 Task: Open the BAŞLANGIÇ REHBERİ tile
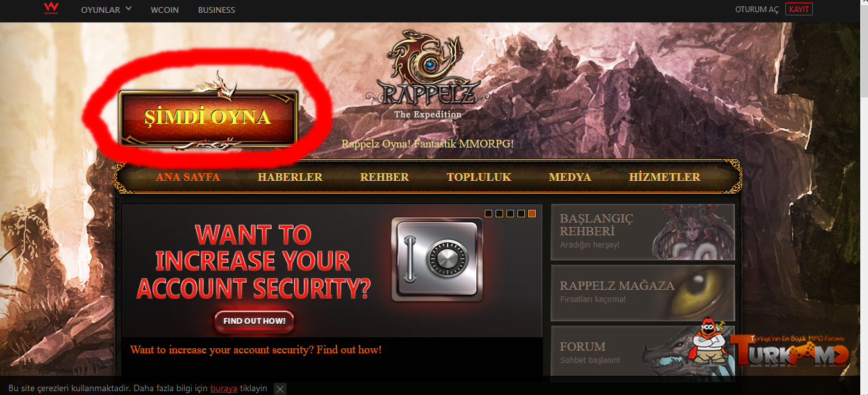643,232
